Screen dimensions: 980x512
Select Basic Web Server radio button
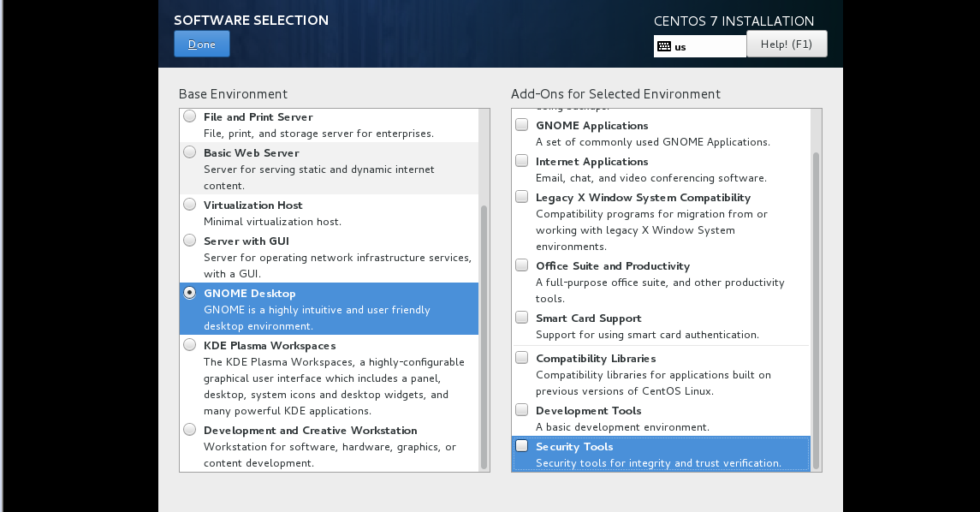[x=189, y=152]
